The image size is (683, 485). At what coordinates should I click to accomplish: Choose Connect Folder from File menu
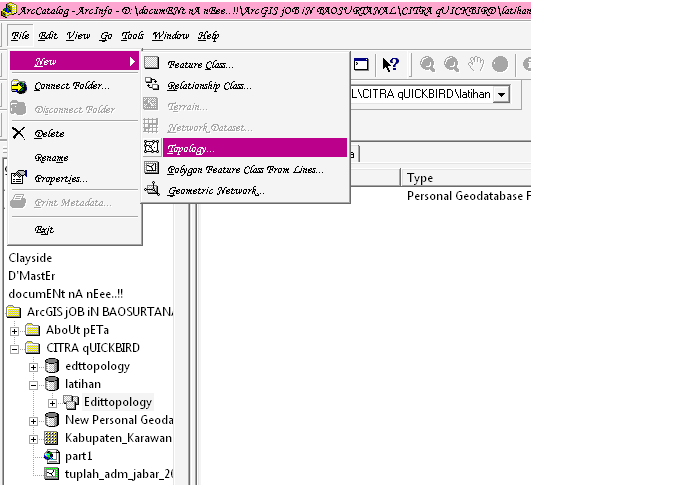72,86
